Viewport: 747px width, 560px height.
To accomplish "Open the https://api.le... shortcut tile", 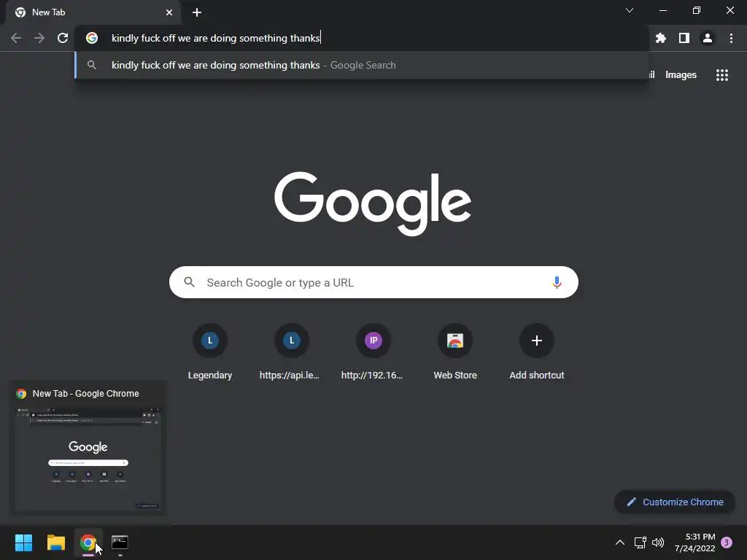I will tap(292, 352).
